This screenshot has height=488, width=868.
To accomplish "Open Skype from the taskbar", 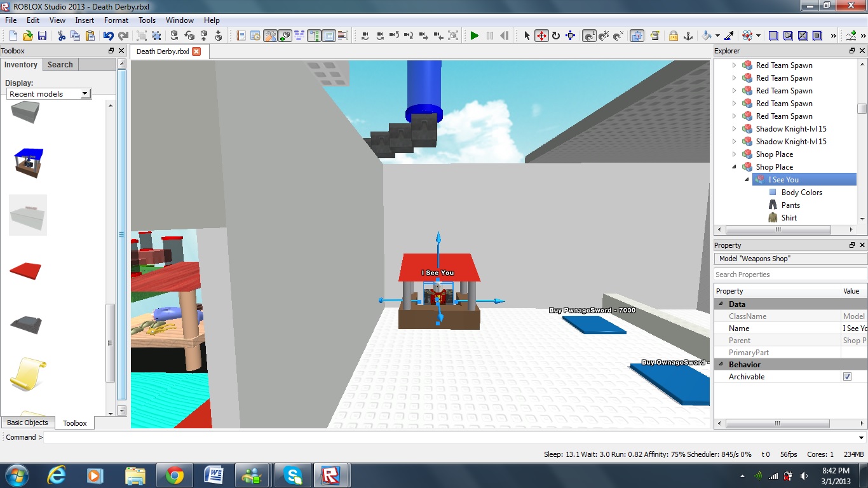I will pyautogui.click(x=293, y=475).
